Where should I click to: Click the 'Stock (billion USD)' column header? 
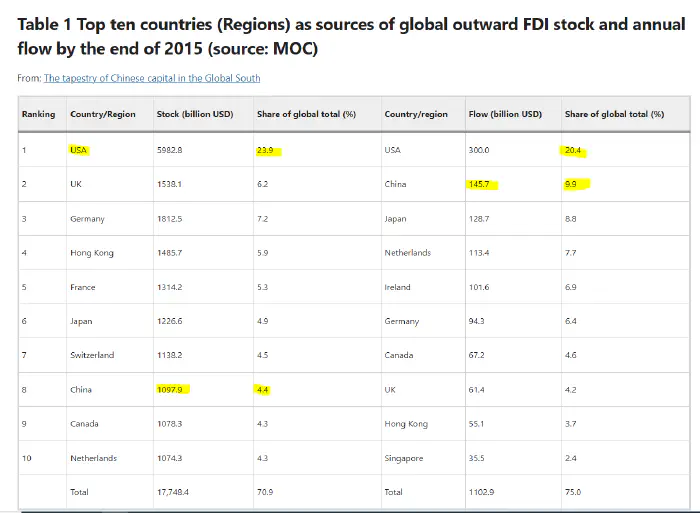coord(194,114)
